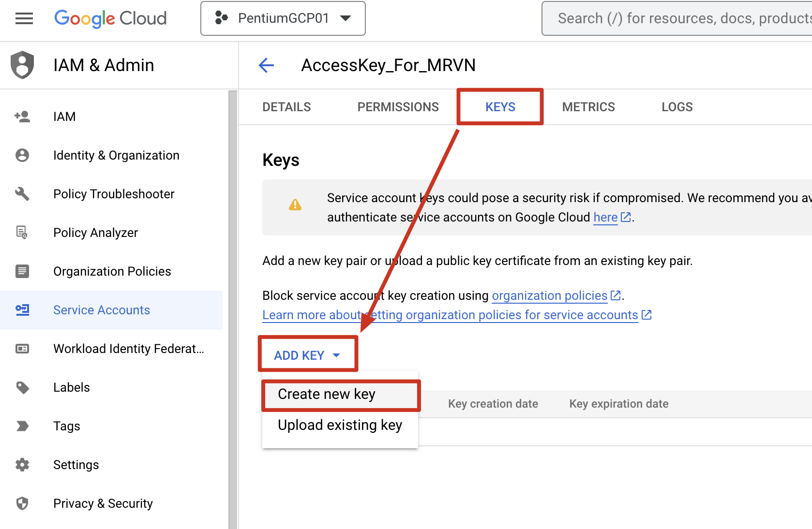Open the PentiumGCP01 project selector
Screen dimensions: 812x529
(283, 18)
